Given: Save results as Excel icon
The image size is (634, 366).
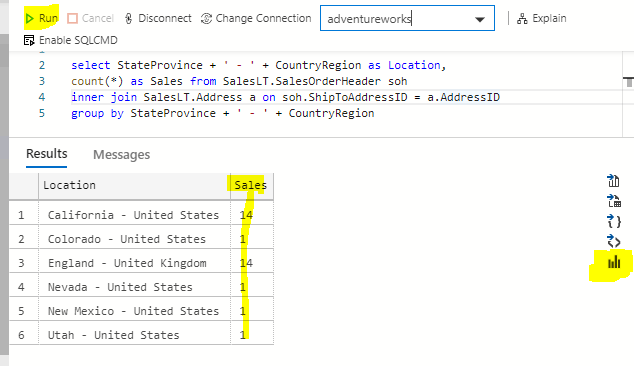Looking at the screenshot, I should tap(614, 201).
